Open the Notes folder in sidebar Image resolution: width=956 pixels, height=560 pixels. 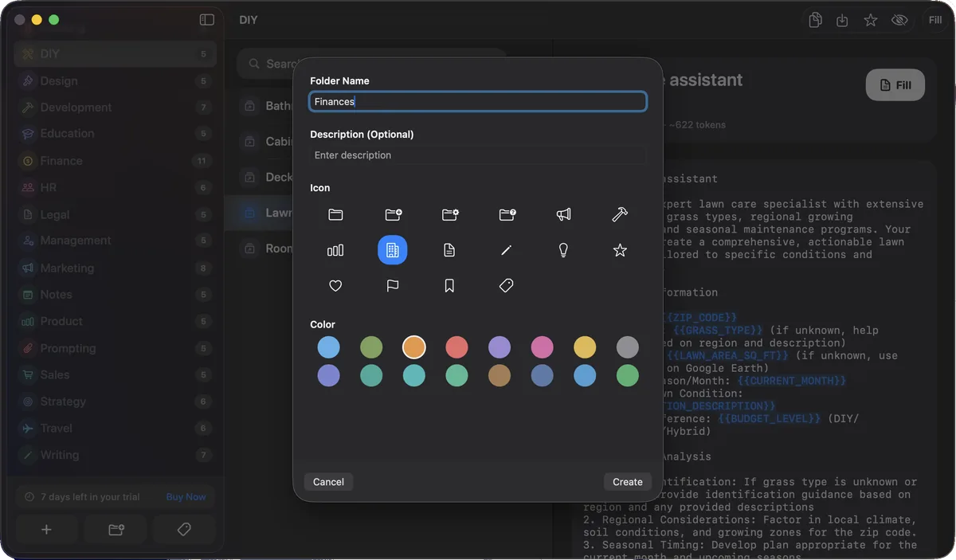tap(116, 295)
